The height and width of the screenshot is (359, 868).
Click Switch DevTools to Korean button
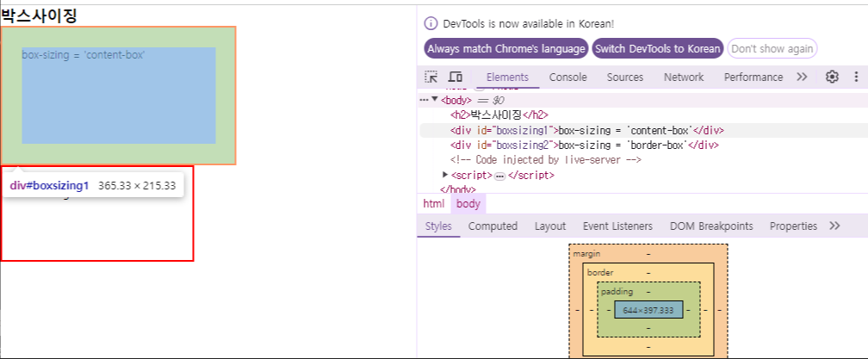click(658, 48)
